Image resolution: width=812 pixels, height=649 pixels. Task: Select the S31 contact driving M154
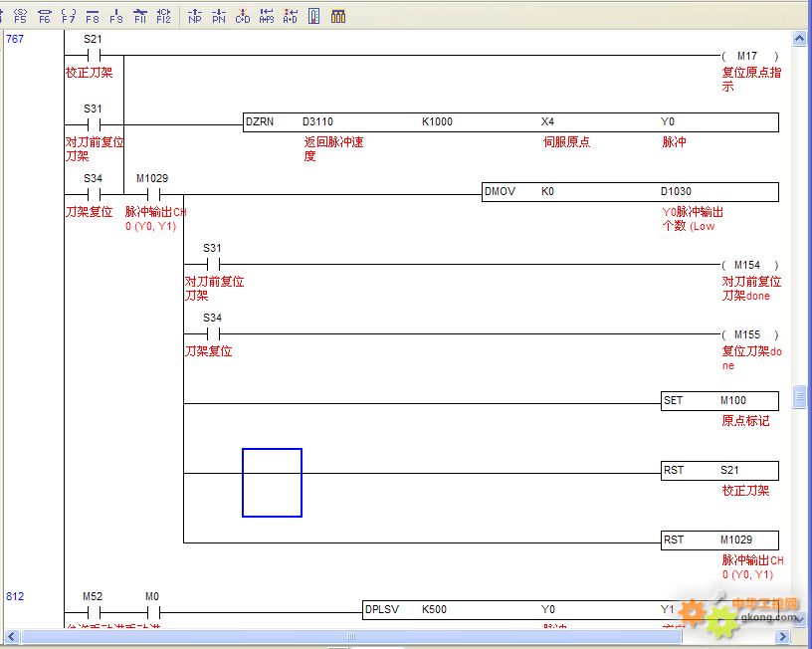213,264
